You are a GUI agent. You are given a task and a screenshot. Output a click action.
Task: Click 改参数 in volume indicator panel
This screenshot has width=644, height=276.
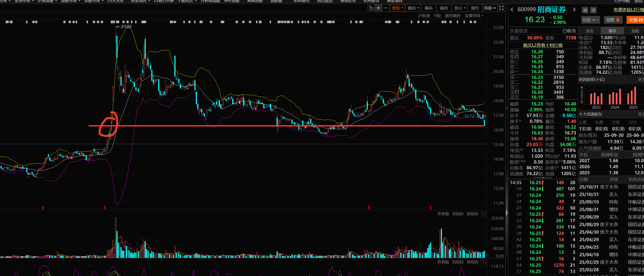coord(443,214)
